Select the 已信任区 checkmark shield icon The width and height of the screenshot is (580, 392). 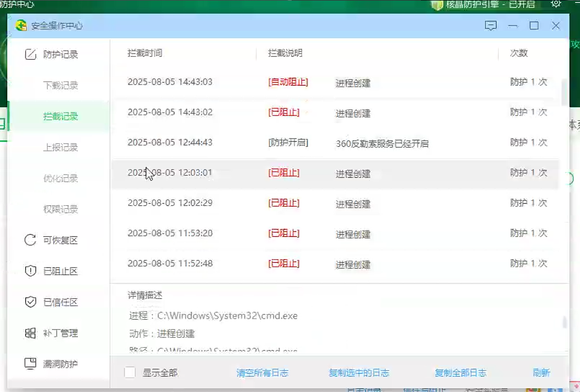click(x=31, y=302)
